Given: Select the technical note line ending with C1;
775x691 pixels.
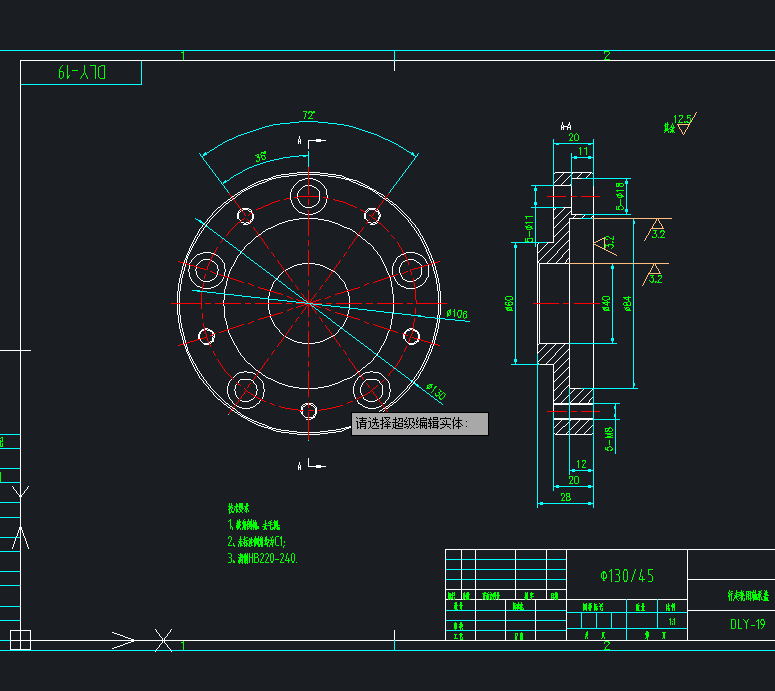Looking at the screenshot, I should (x=257, y=542).
